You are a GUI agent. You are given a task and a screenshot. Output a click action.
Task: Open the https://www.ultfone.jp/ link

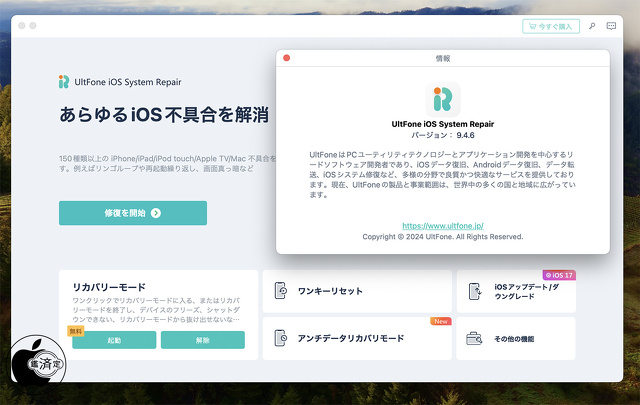click(x=443, y=226)
